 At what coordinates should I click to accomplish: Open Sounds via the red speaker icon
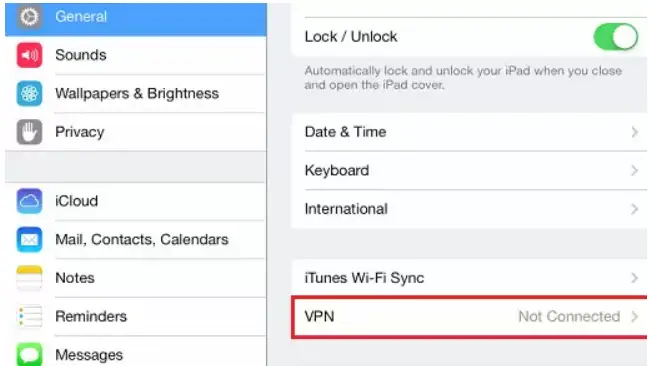pos(29,55)
